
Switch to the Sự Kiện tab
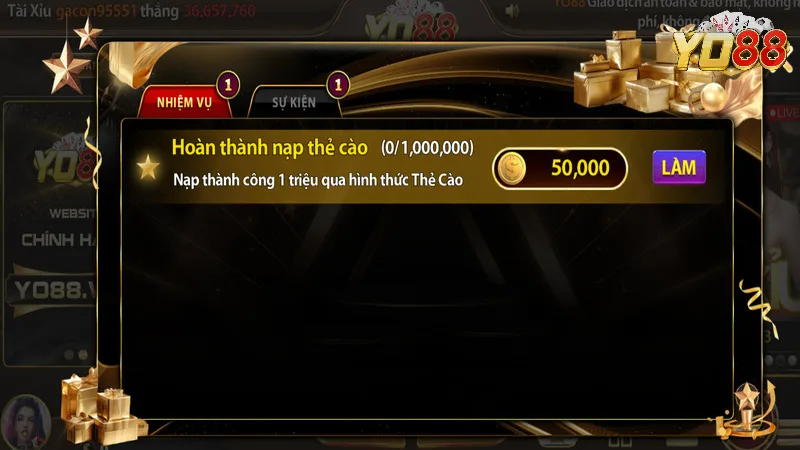click(x=294, y=102)
